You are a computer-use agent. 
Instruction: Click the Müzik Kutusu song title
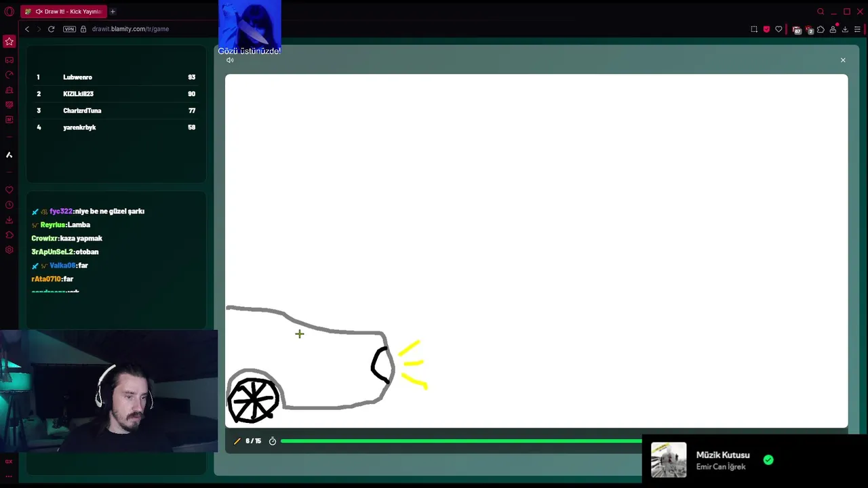click(x=723, y=455)
